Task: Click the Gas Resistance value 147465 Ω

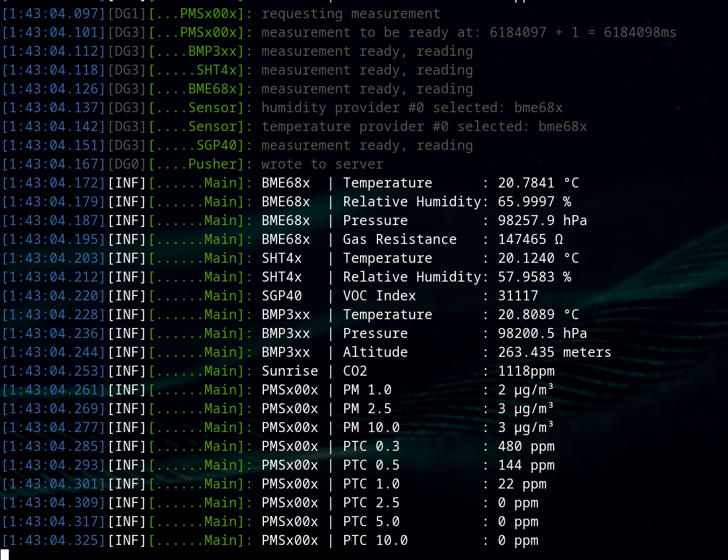Action: [x=530, y=240]
